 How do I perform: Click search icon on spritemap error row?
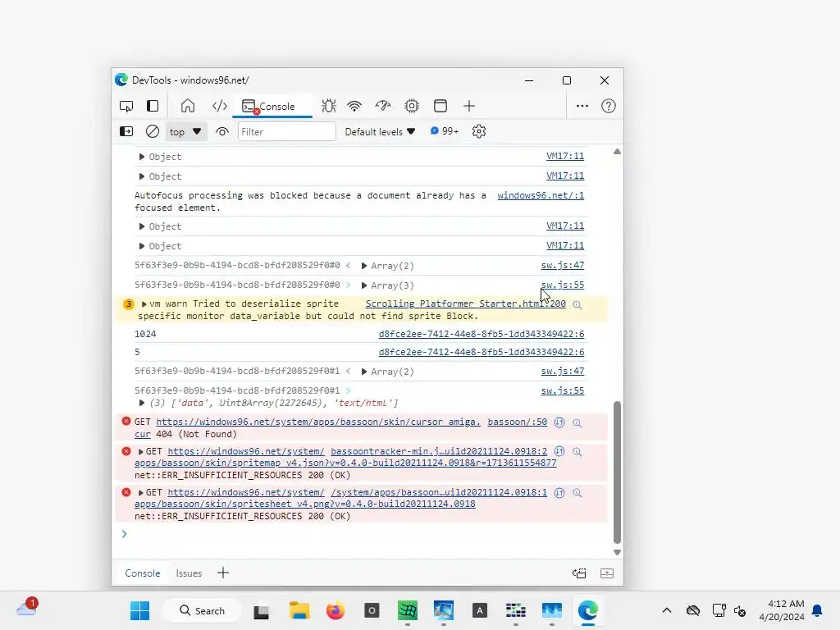pyautogui.click(x=577, y=452)
